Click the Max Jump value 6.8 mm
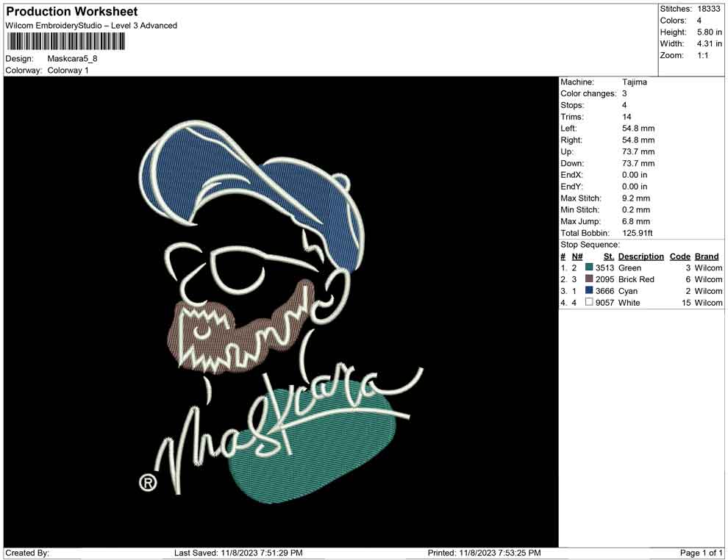 (x=636, y=221)
